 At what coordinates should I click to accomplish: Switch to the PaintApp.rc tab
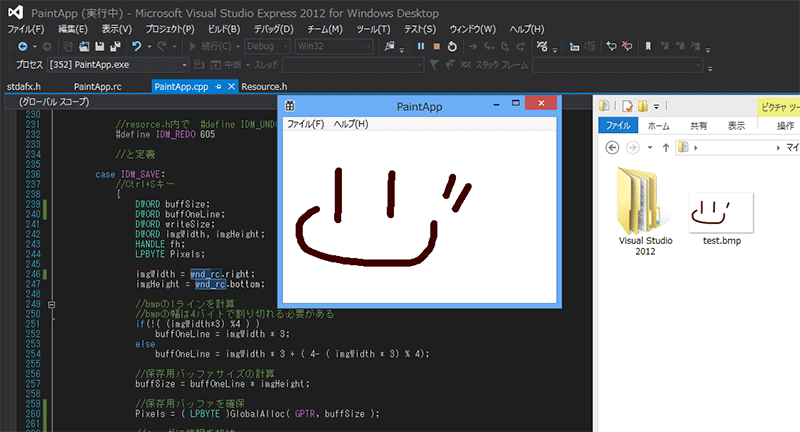coord(97,87)
